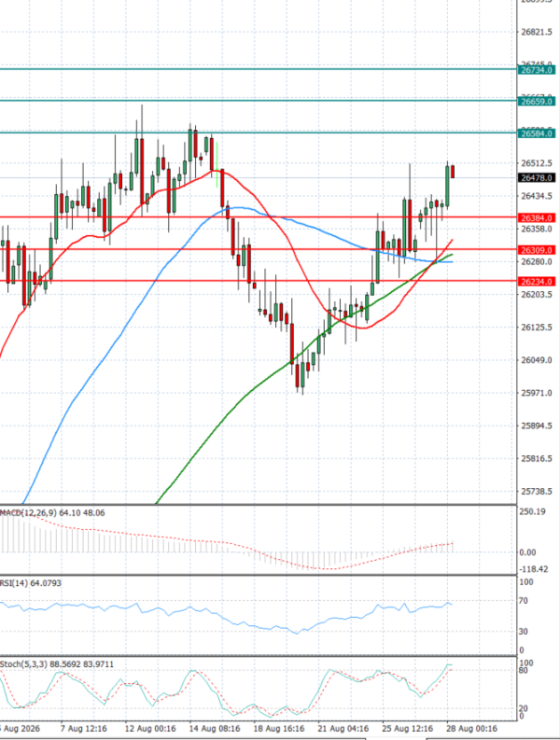The width and height of the screenshot is (560, 740).
Task: Select the red 26309.0 level label
Action: point(537,250)
